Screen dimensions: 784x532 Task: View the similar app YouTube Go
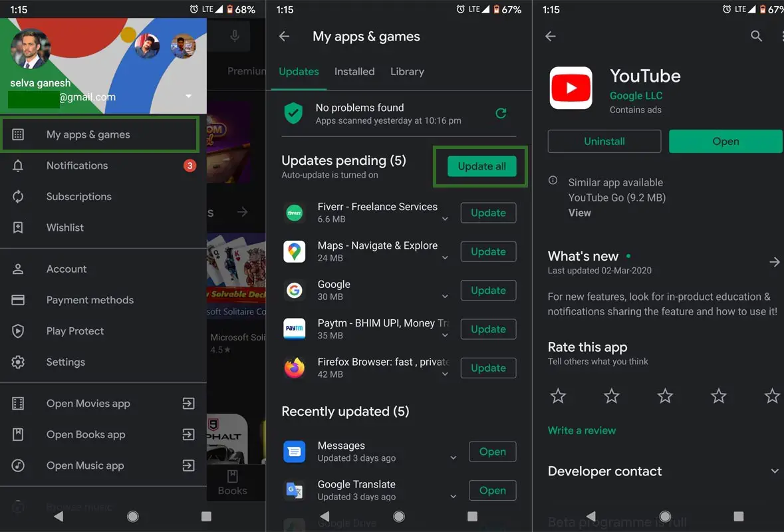click(x=579, y=213)
